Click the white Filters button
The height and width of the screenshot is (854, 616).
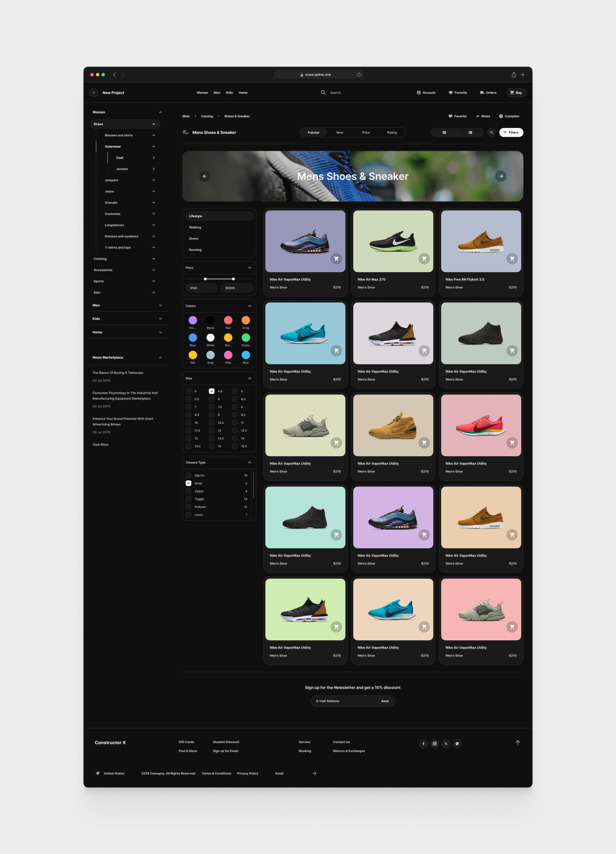coord(511,132)
